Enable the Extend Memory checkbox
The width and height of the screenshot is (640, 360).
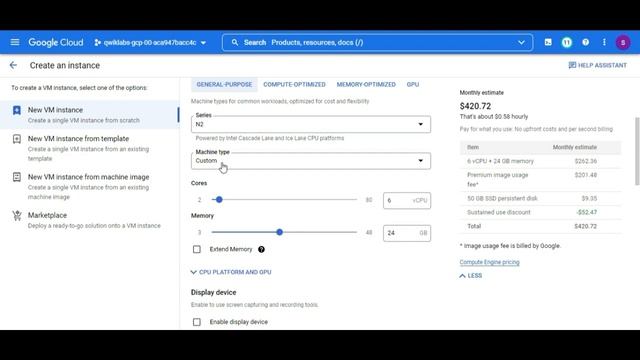coord(197,249)
